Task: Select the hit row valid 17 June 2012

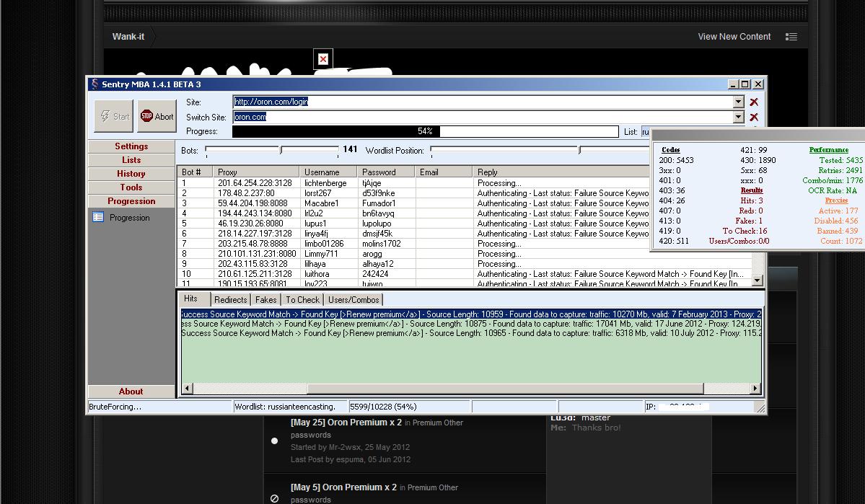Action: (471, 324)
